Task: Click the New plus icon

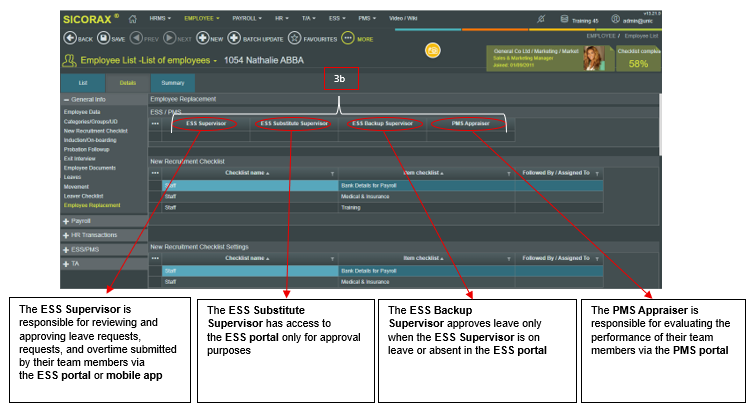Action: pyautogui.click(x=203, y=38)
